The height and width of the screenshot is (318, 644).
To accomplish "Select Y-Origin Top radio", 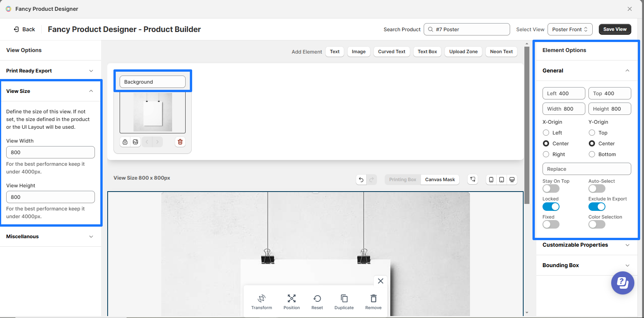I will pyautogui.click(x=592, y=133).
